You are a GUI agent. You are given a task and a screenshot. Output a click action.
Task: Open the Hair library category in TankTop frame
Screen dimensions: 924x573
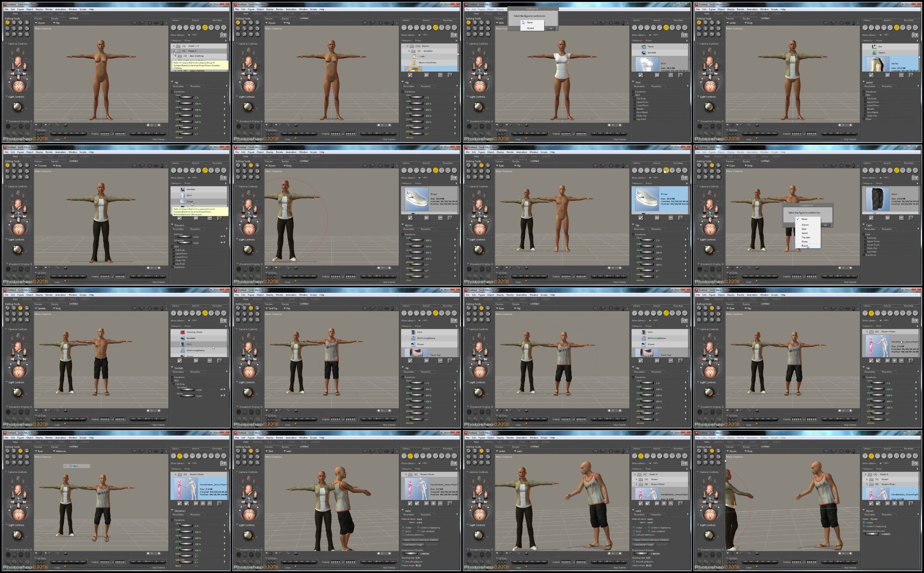[x=423, y=313]
